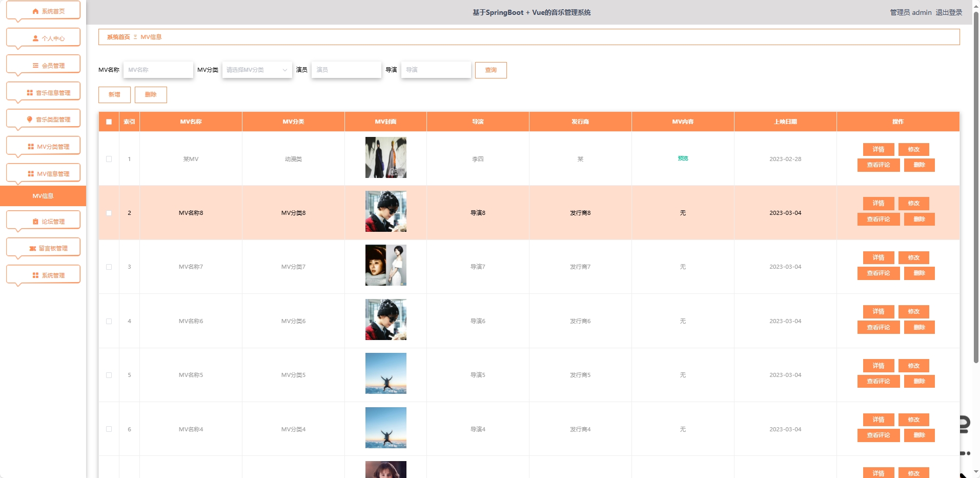Screen dimensions: 980x478
Task: Check the row for MV名称4
Action: point(109,429)
